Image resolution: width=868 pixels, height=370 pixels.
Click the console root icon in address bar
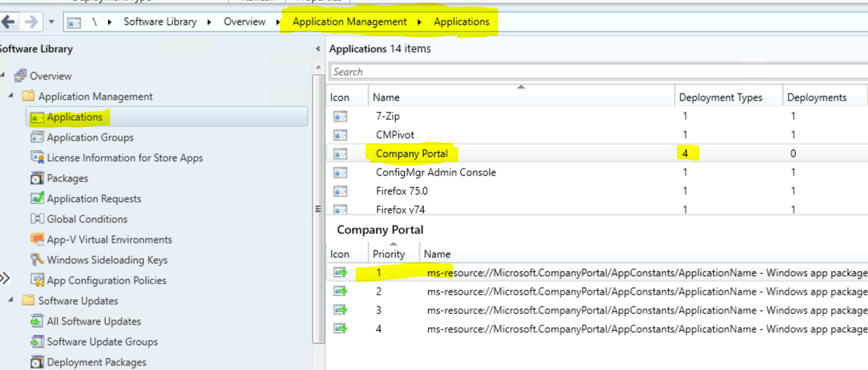[74, 22]
